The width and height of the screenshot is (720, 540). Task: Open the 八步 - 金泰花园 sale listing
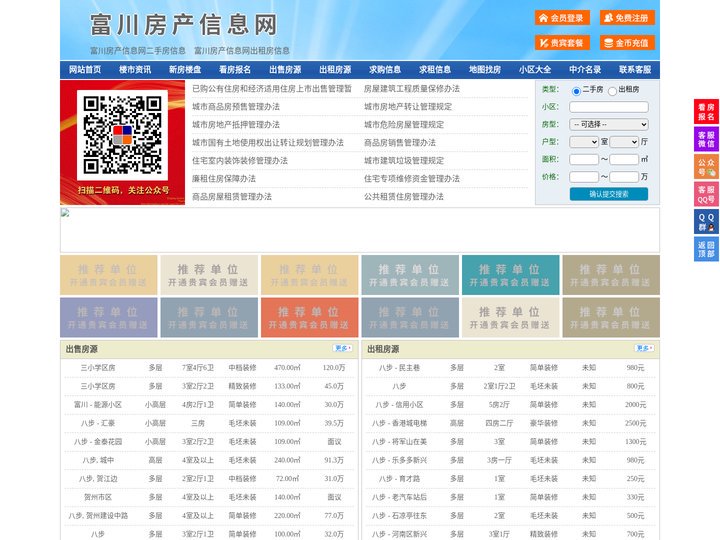point(98,441)
